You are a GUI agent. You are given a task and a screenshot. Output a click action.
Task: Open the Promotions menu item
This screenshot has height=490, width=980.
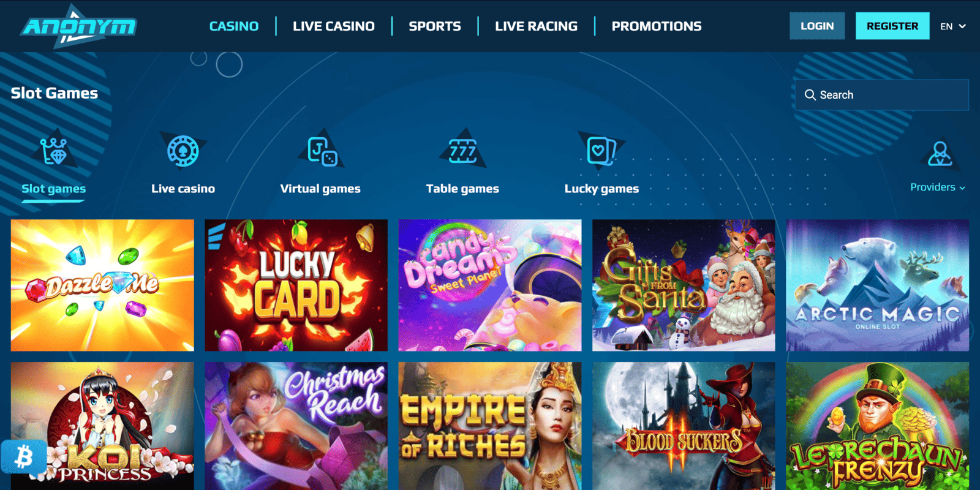pos(657,26)
